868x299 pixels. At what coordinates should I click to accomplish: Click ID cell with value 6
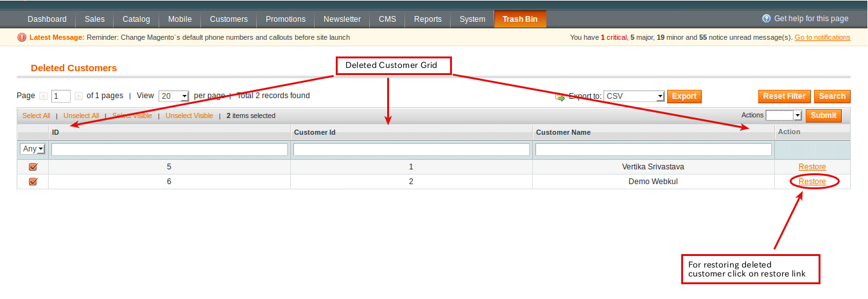pos(169,182)
